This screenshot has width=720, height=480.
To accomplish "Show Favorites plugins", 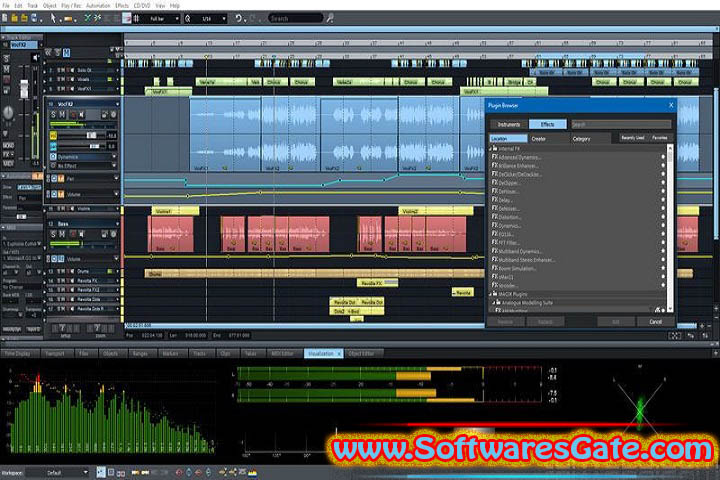I will coord(659,138).
